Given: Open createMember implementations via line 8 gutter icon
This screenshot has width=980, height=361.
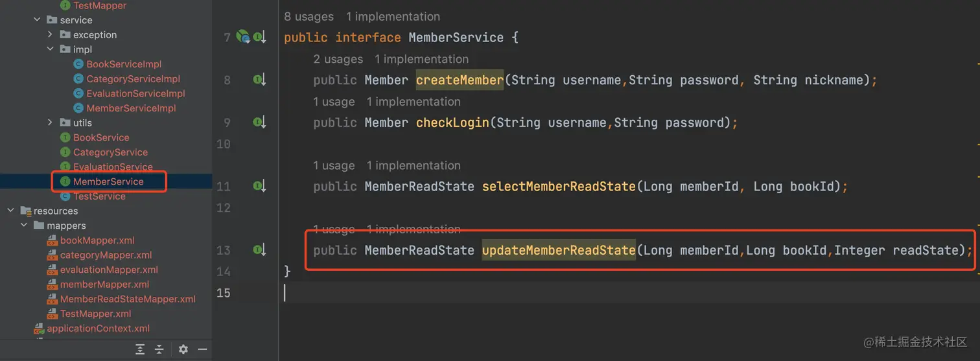Looking at the screenshot, I should pos(260,80).
